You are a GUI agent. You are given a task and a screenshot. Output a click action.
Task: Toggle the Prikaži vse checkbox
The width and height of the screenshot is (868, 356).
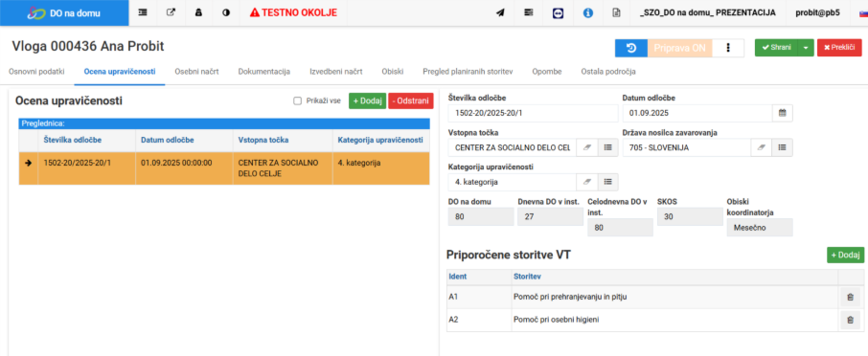[x=297, y=100]
